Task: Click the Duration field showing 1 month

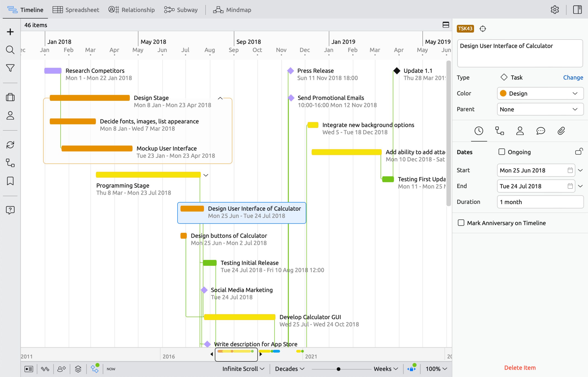Action: (x=540, y=202)
